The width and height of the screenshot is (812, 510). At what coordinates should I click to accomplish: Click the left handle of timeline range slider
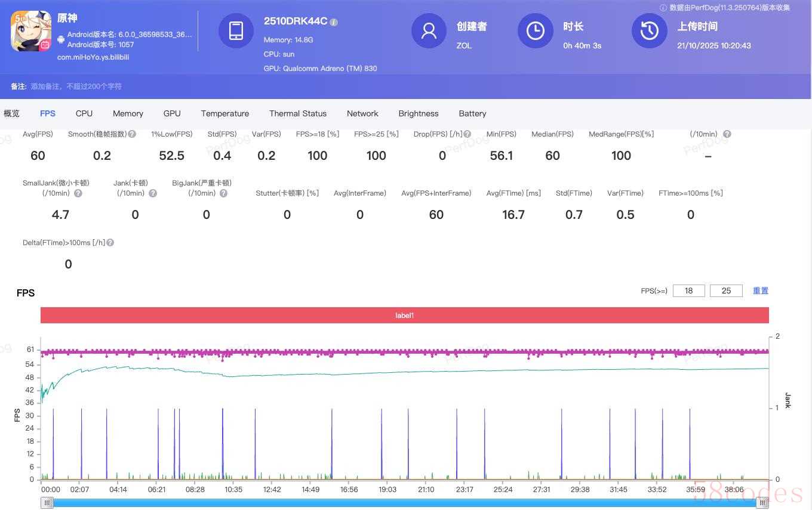click(47, 503)
